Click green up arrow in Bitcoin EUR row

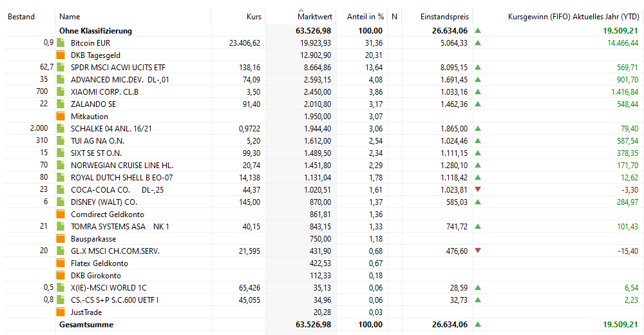click(x=478, y=43)
